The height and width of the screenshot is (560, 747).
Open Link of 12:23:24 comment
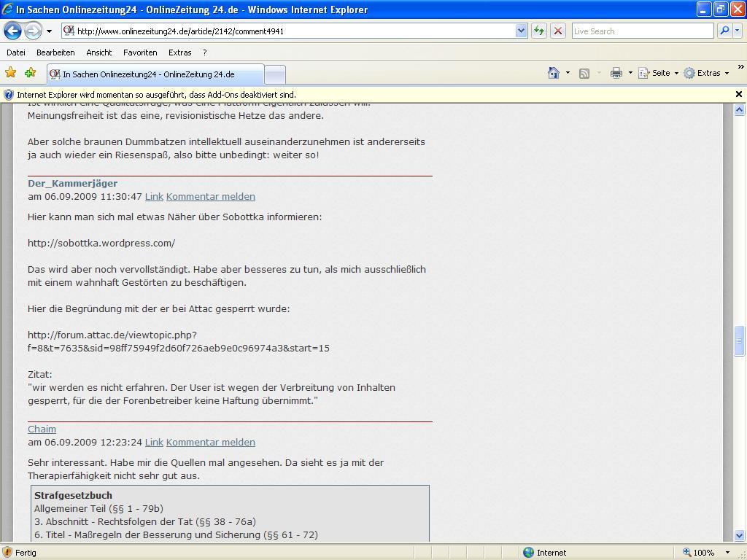pyautogui.click(x=154, y=443)
